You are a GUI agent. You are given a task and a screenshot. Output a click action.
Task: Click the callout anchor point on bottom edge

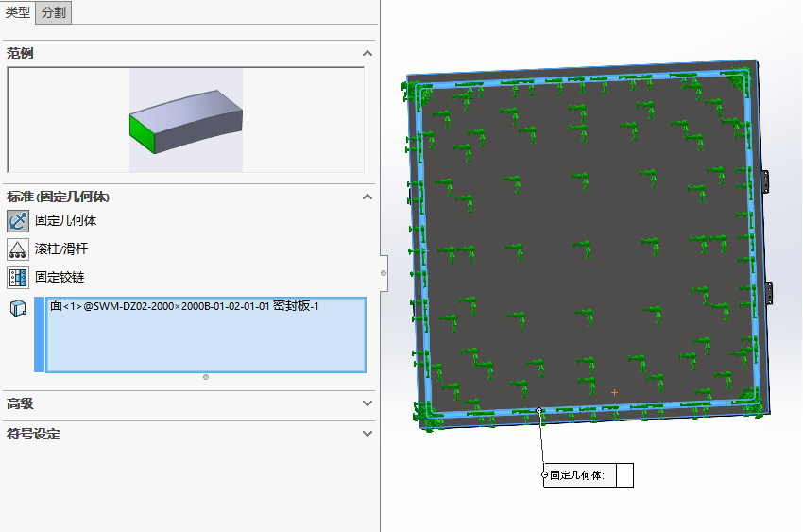pos(538,411)
